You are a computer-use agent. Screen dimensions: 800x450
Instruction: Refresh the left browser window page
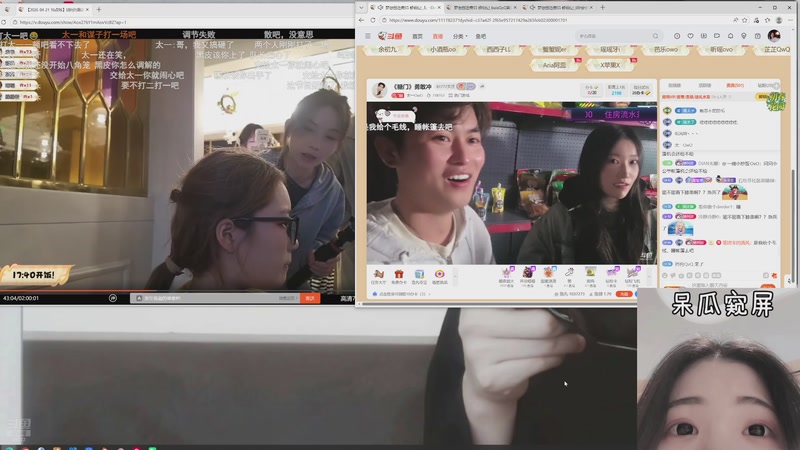[x=4, y=22]
